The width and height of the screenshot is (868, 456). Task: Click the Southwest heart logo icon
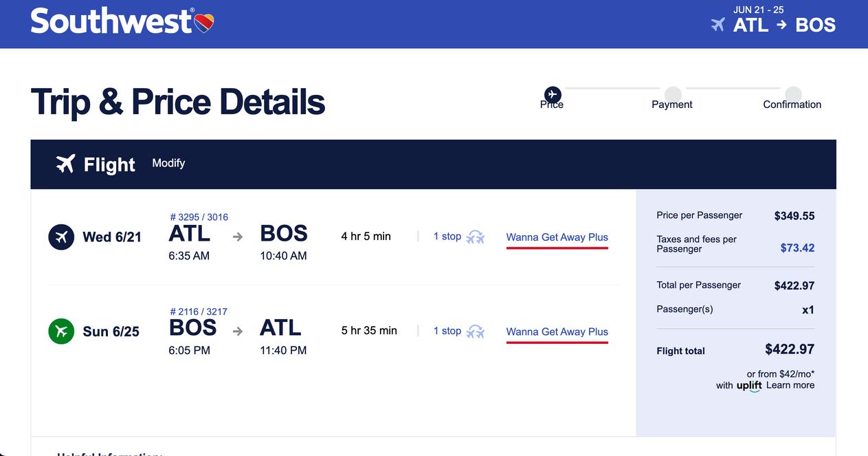coord(205,25)
